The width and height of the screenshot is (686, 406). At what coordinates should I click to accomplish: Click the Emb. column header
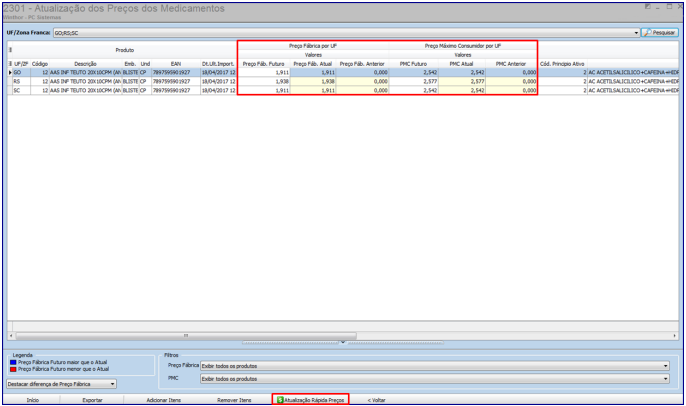[130, 64]
